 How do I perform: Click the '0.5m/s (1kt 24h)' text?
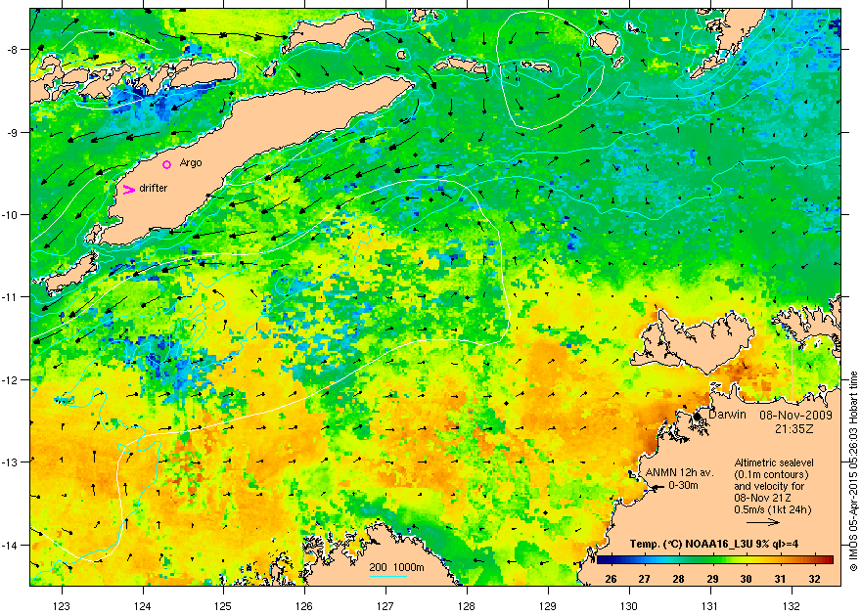click(773, 509)
